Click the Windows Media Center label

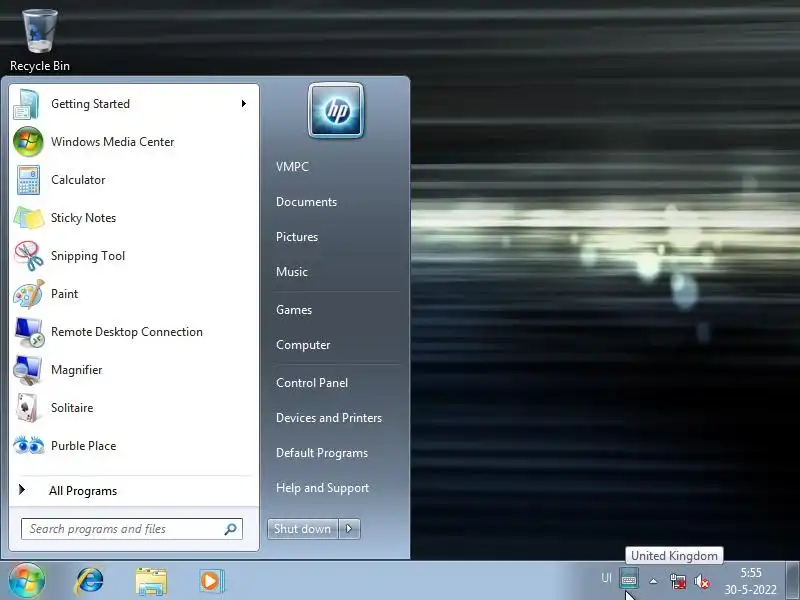tap(113, 142)
